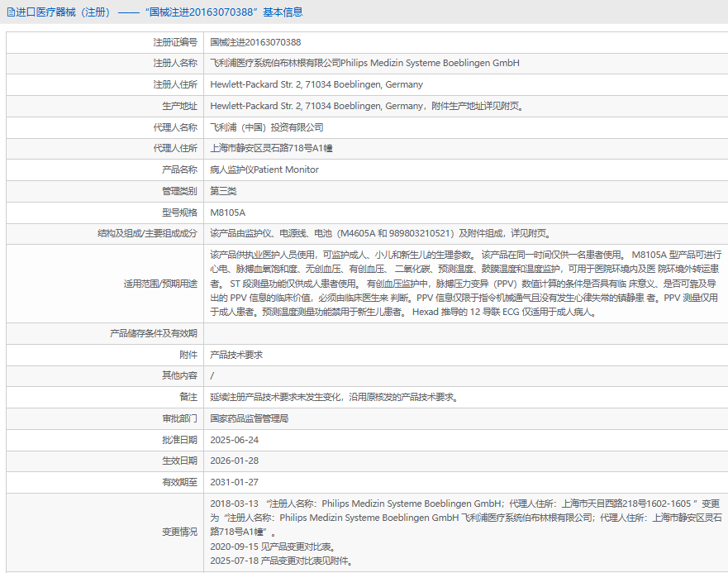
Task: Select registration number value 国械注进20163070388
Action: click(255, 42)
